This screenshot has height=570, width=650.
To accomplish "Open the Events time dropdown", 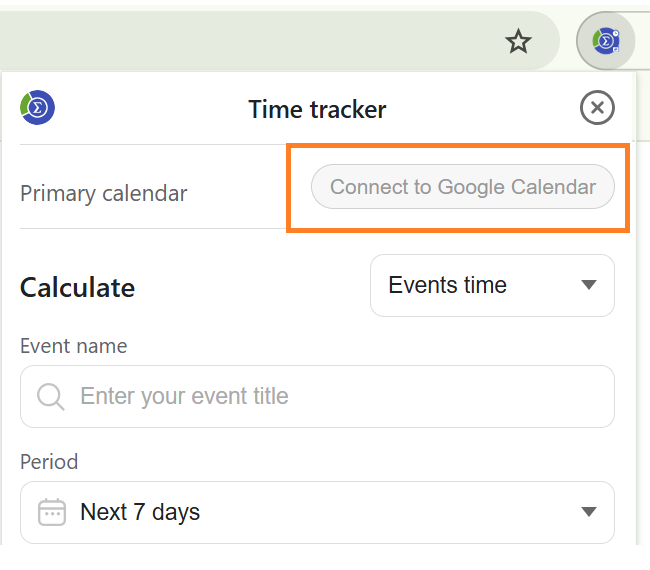I will [492, 285].
